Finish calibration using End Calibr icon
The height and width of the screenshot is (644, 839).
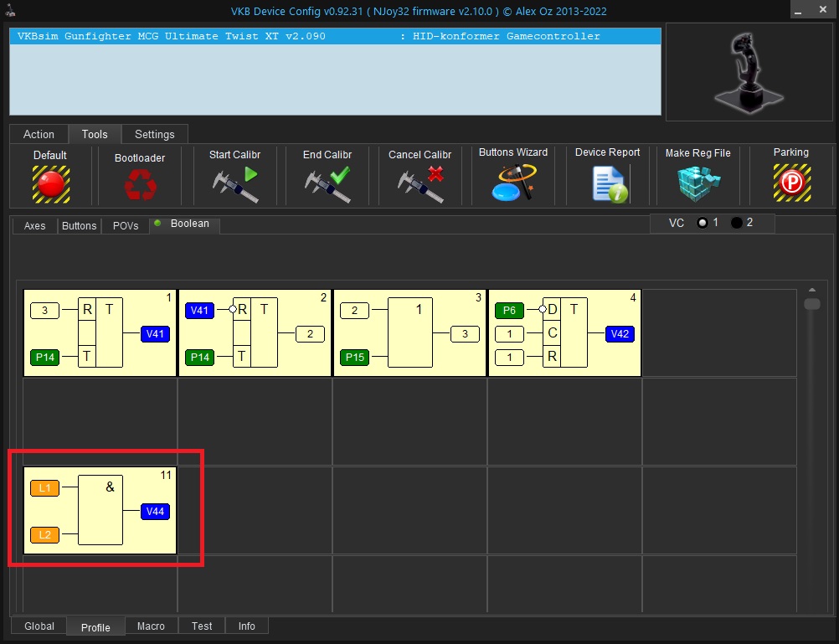[x=327, y=185]
